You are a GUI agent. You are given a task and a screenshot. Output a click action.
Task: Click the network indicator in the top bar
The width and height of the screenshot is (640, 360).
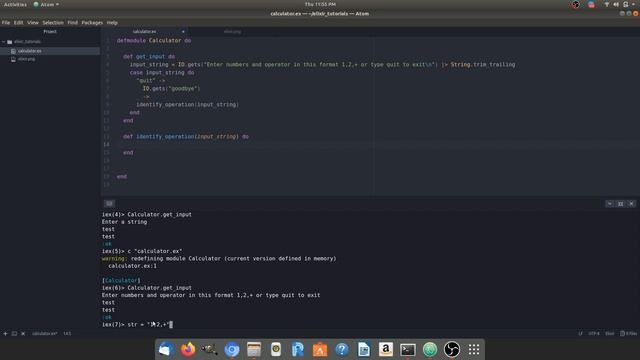[x=607, y=4]
